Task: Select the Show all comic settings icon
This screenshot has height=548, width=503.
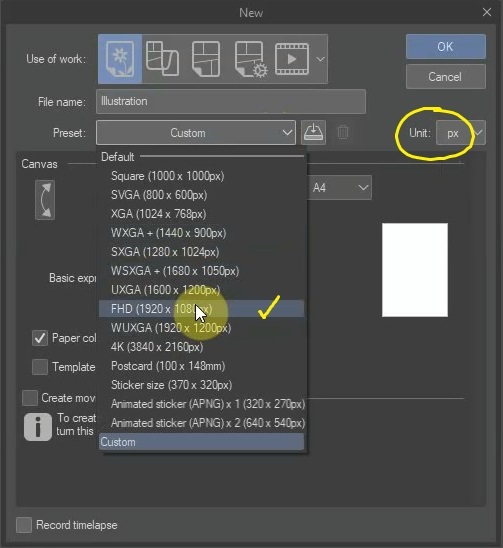Action: pos(251,59)
